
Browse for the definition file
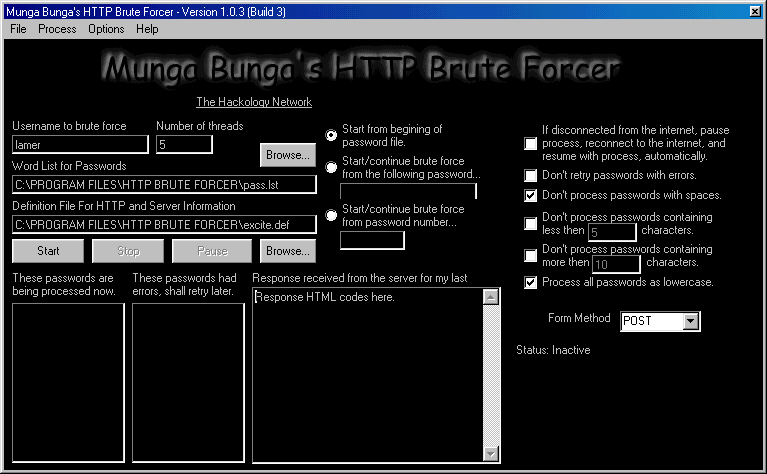click(x=287, y=250)
